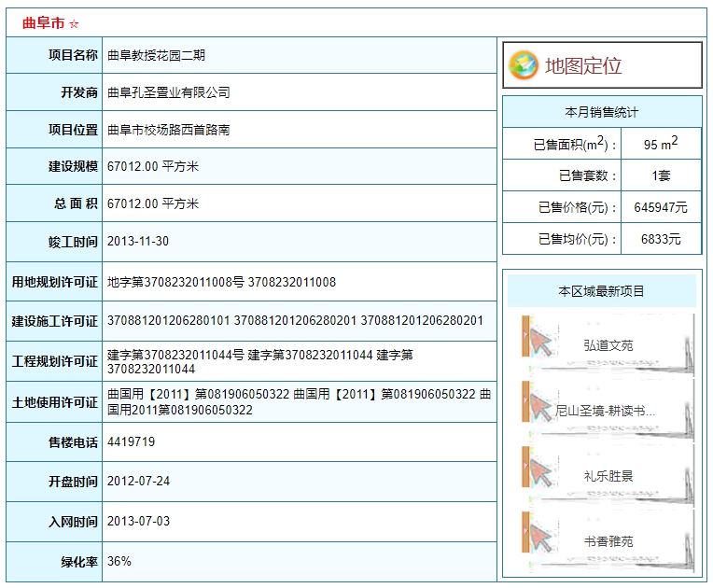Click the average price value 6833元
This screenshot has width=713, height=588.
pyautogui.click(x=661, y=239)
